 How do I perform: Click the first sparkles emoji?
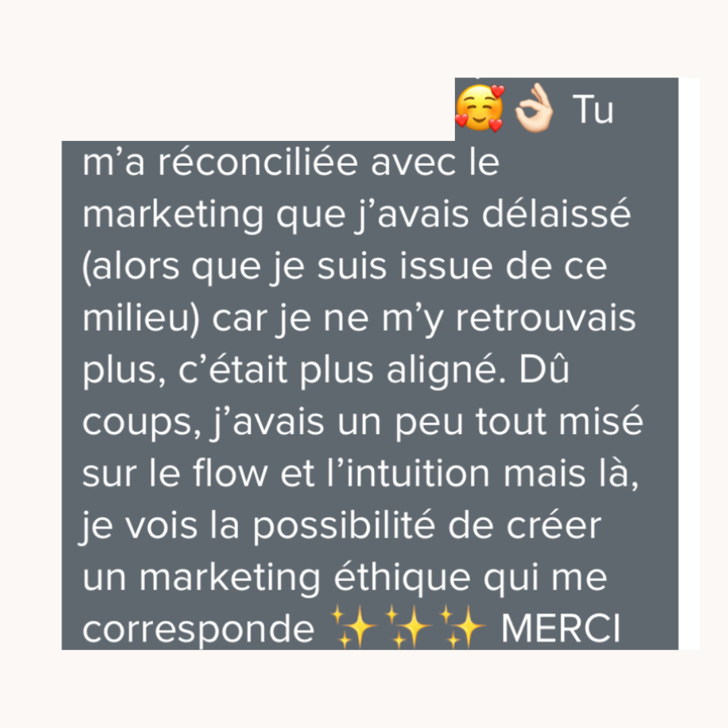(x=354, y=627)
